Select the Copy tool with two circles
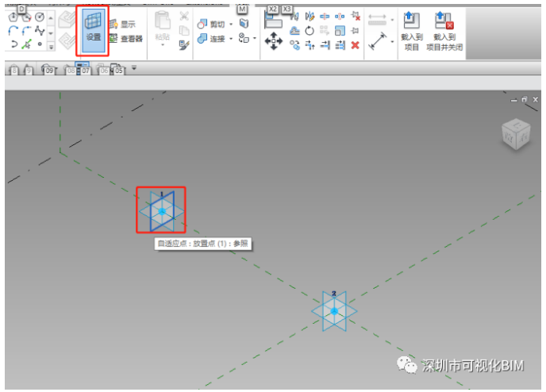 (x=294, y=45)
